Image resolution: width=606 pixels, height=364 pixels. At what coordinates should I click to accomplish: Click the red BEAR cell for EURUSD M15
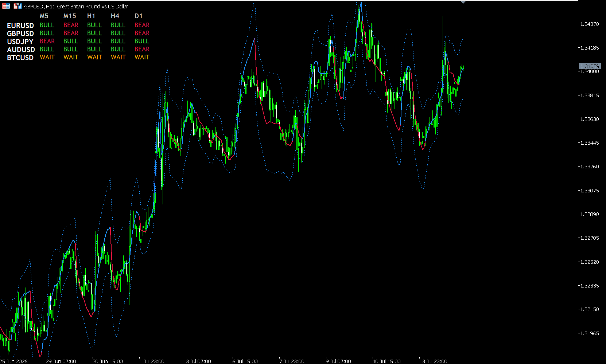71,25
